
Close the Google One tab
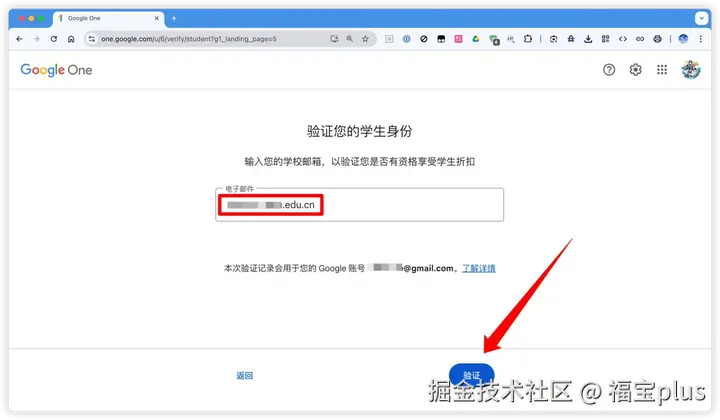tap(157, 18)
